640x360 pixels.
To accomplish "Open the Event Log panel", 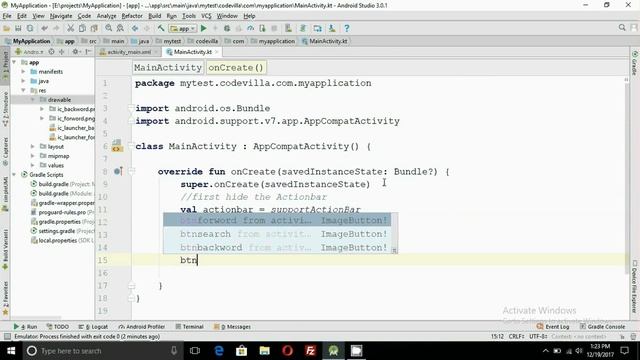I will coord(553,327).
